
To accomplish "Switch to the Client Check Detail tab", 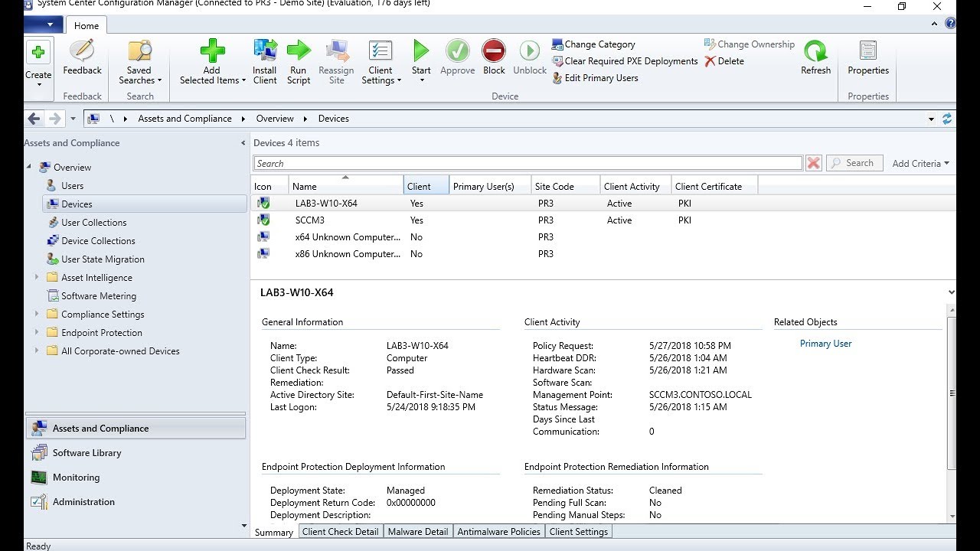I will coord(340,532).
